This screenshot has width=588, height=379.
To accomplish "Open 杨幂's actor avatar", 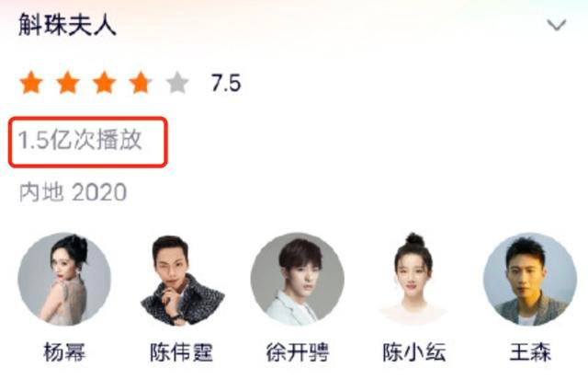I will 64,279.
